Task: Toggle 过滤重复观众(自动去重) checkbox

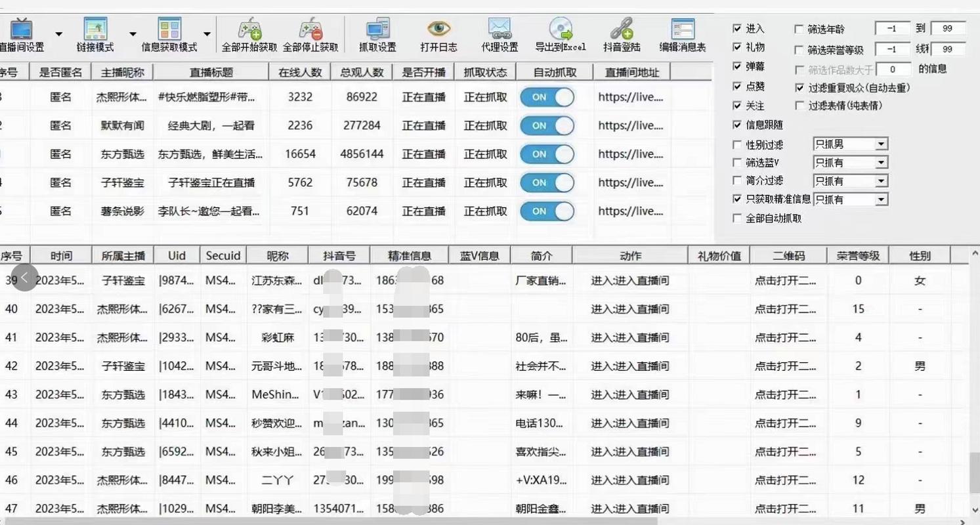Action: [799, 87]
